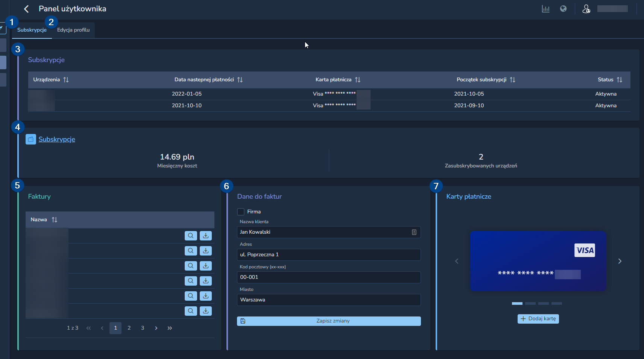Go back using the header arrow
Viewport: 644px width, 359px height.
tap(26, 9)
